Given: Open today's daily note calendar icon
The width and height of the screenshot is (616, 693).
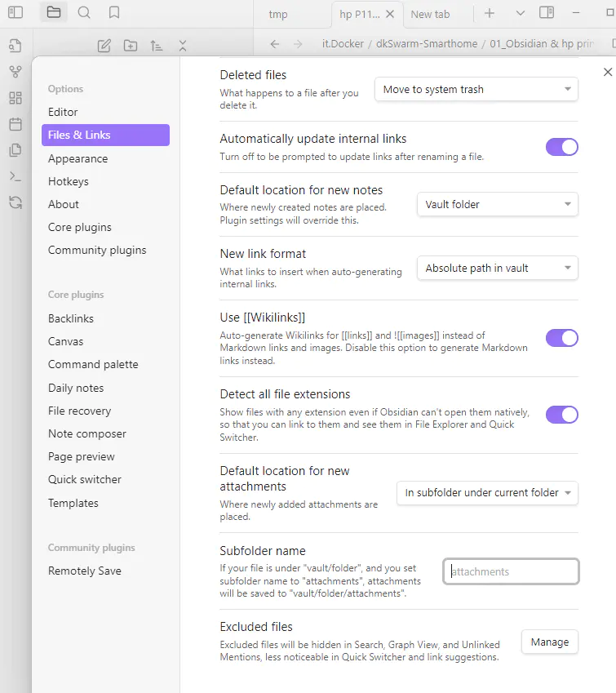Looking at the screenshot, I should (15, 124).
